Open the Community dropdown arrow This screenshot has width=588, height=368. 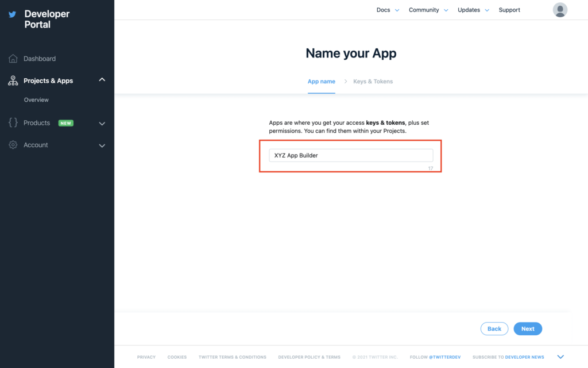pyautogui.click(x=446, y=10)
